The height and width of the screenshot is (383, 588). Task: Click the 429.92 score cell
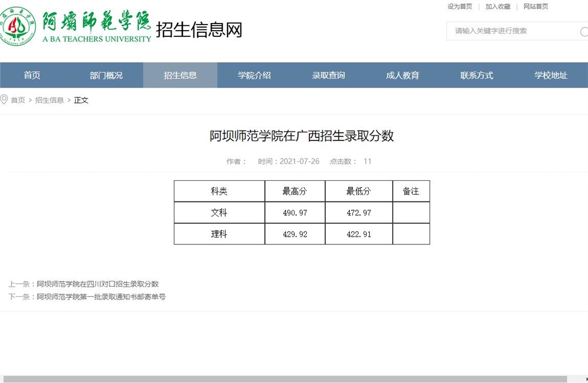coord(295,234)
